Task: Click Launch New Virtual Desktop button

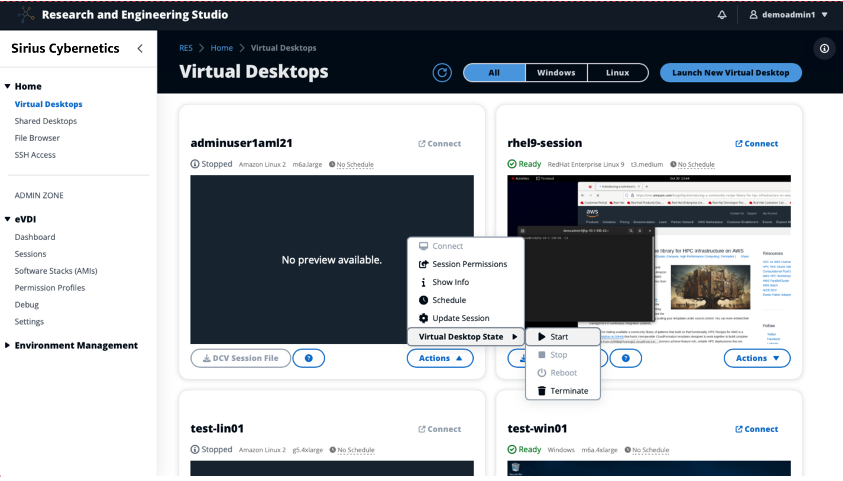Action: tap(730, 73)
